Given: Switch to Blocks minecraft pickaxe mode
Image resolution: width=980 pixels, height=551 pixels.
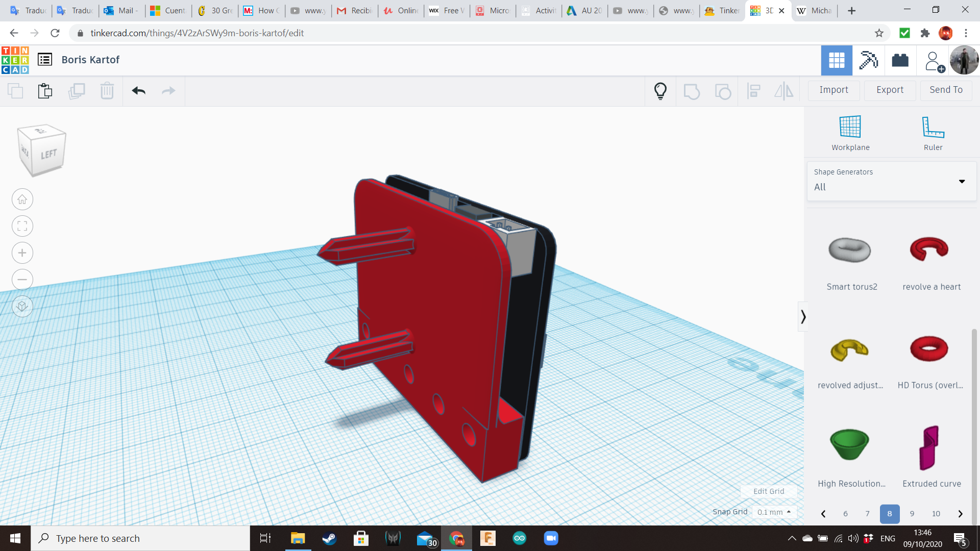Looking at the screenshot, I should pos(868,60).
